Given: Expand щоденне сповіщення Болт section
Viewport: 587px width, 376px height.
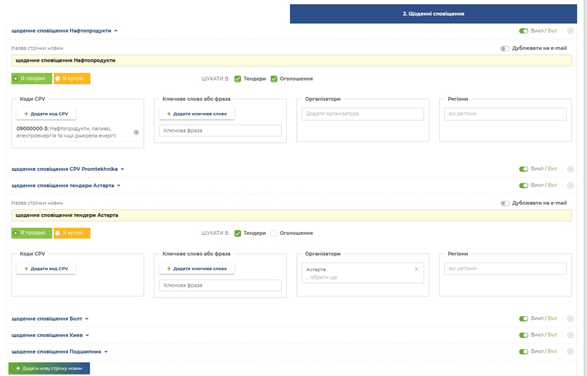Looking at the screenshot, I should point(50,319).
